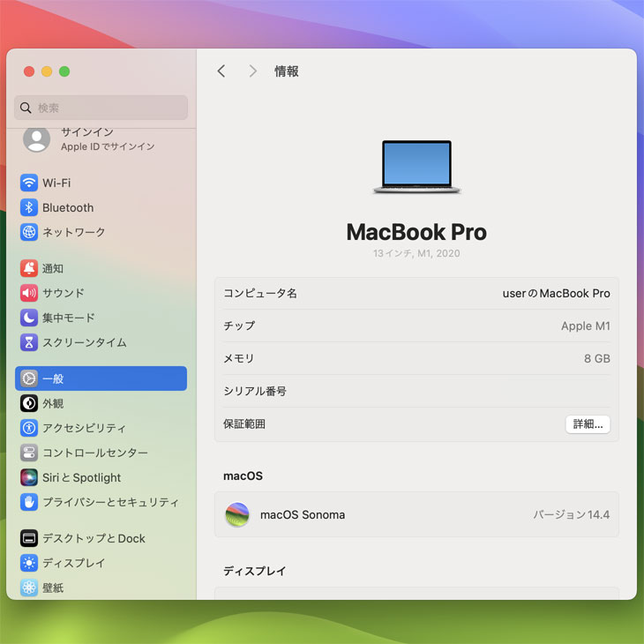Click the 検索 search field

[101, 108]
